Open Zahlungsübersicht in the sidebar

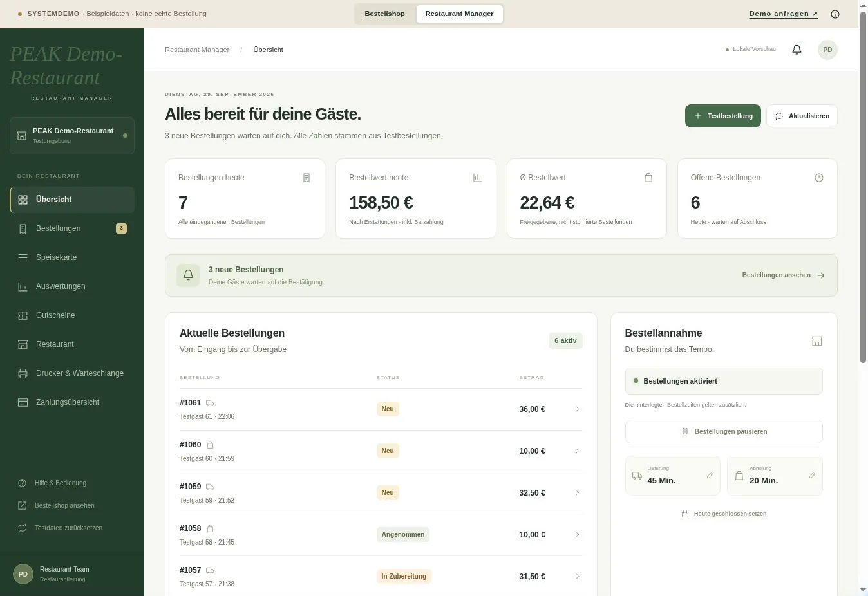coord(72,402)
